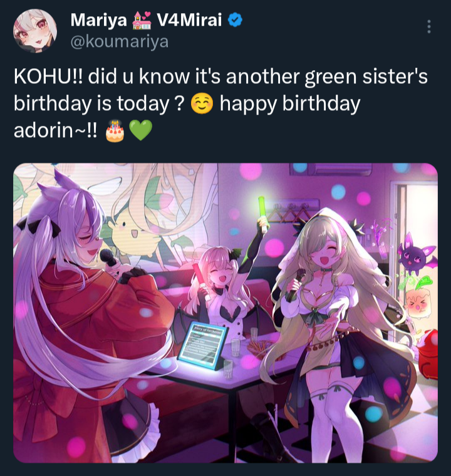The width and height of the screenshot is (451, 476).
Task: Open the three-dot more options menu
Action: pyautogui.click(x=429, y=27)
